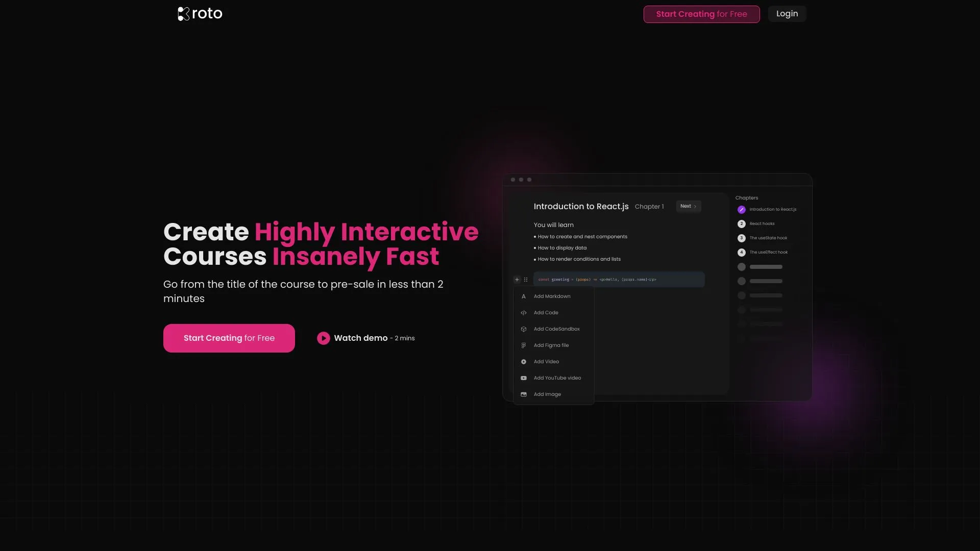980x551 pixels.
Task: Click the plus icon beside the code block
Action: pos(517,280)
